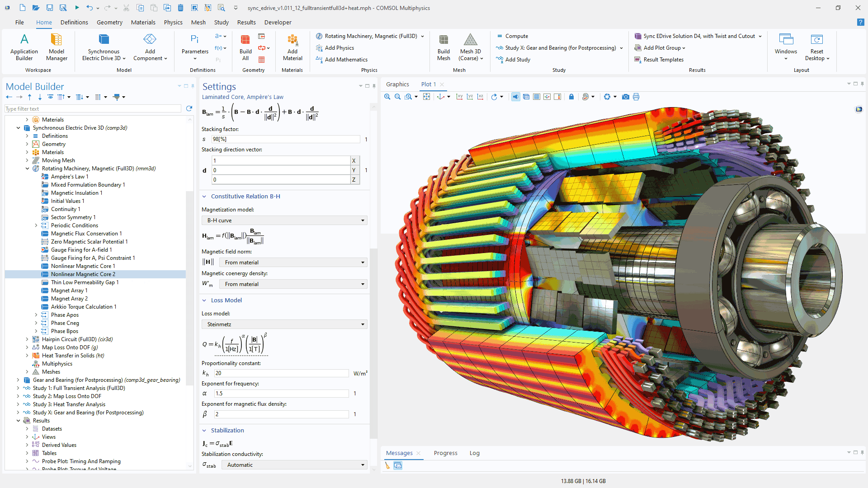This screenshot has height=488, width=868.
Task: Collapse the Constitutive Relation B-H section
Action: [204, 197]
